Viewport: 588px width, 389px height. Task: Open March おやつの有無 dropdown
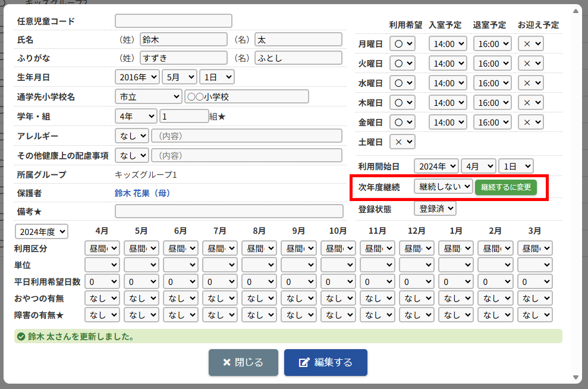[534, 298]
